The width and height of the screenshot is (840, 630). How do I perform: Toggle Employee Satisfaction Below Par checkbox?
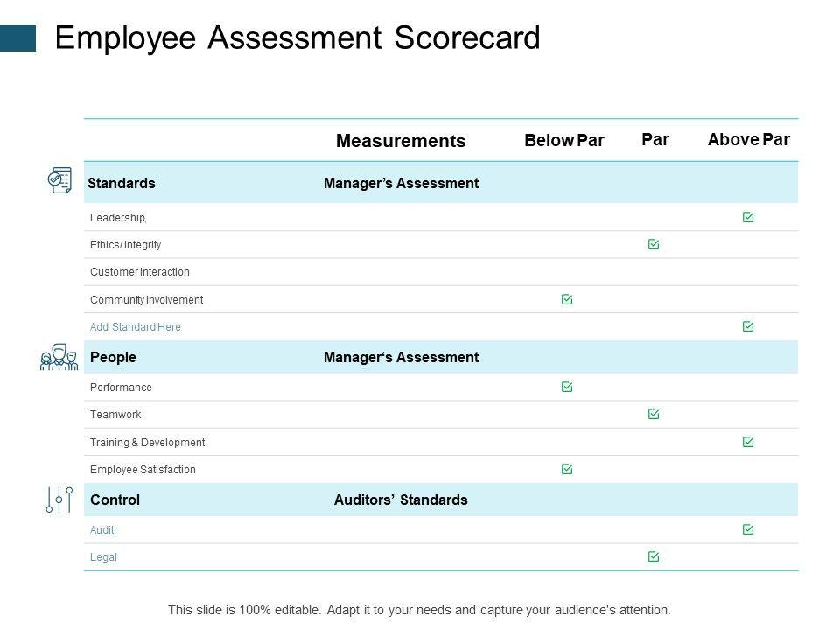pyautogui.click(x=567, y=469)
